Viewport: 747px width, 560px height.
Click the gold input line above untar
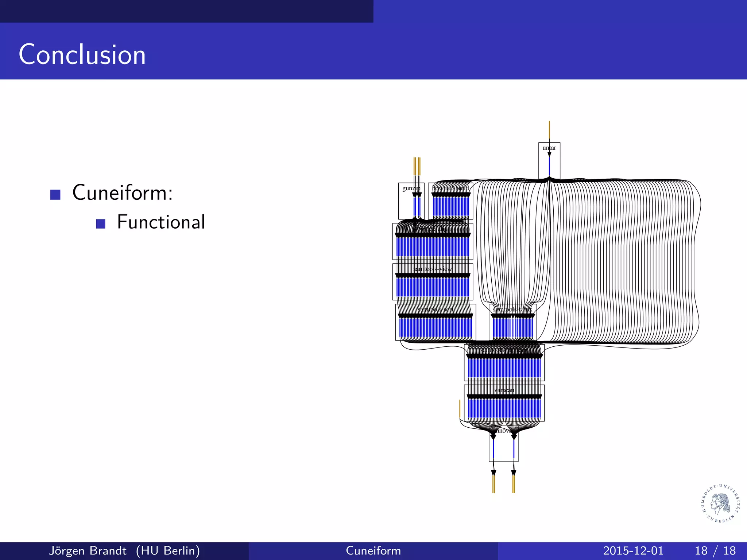(x=549, y=131)
